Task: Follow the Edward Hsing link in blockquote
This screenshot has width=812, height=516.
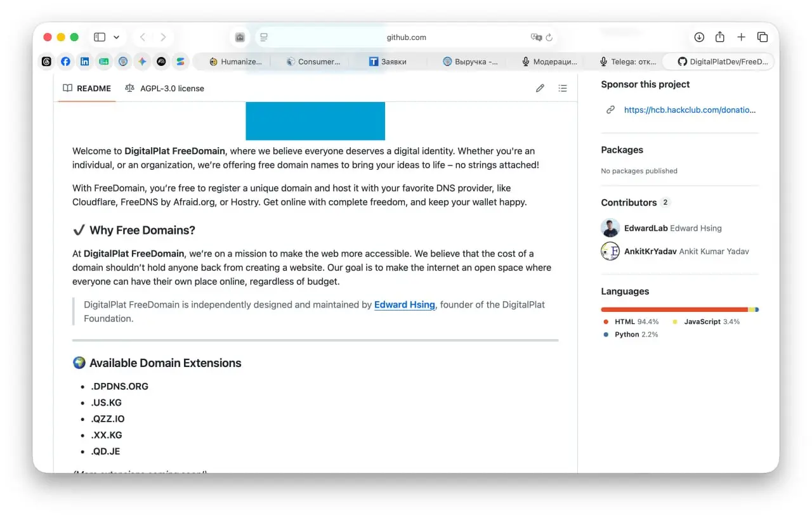Action: point(405,305)
